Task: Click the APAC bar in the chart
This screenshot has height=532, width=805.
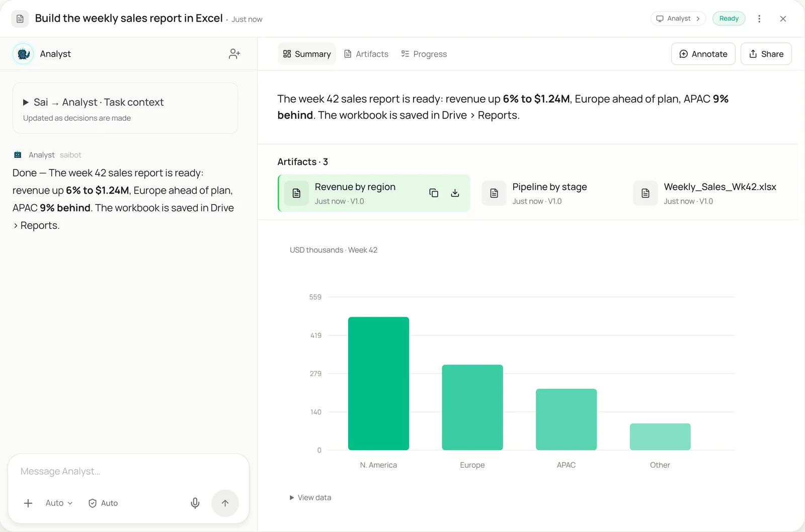Action: click(x=566, y=419)
